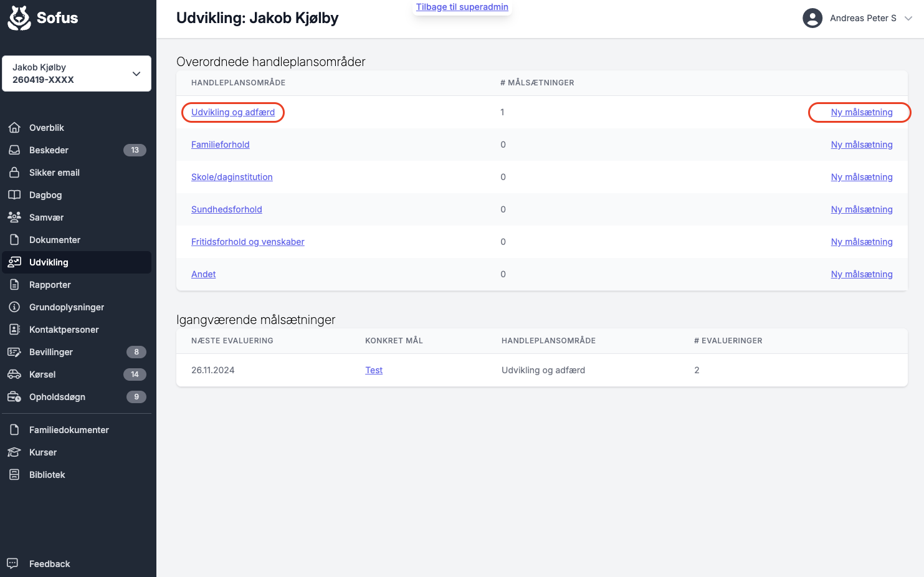The width and height of the screenshot is (924, 577).
Task: Open the Andreas Peter S account chevron
Action: tap(908, 18)
